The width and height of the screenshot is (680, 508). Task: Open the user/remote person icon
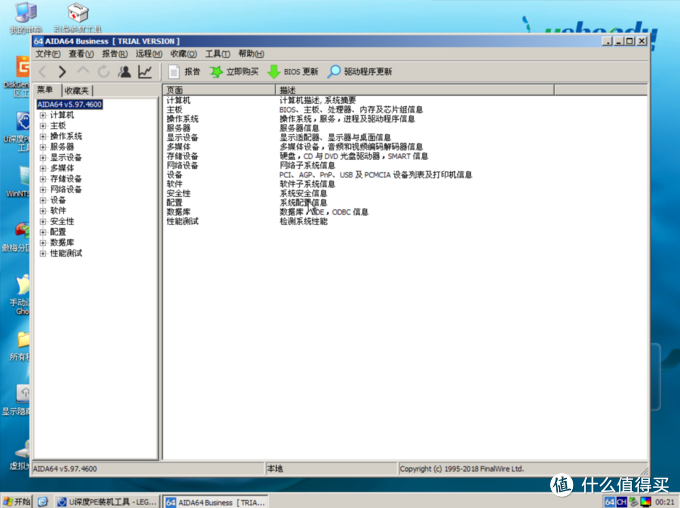coord(125,72)
